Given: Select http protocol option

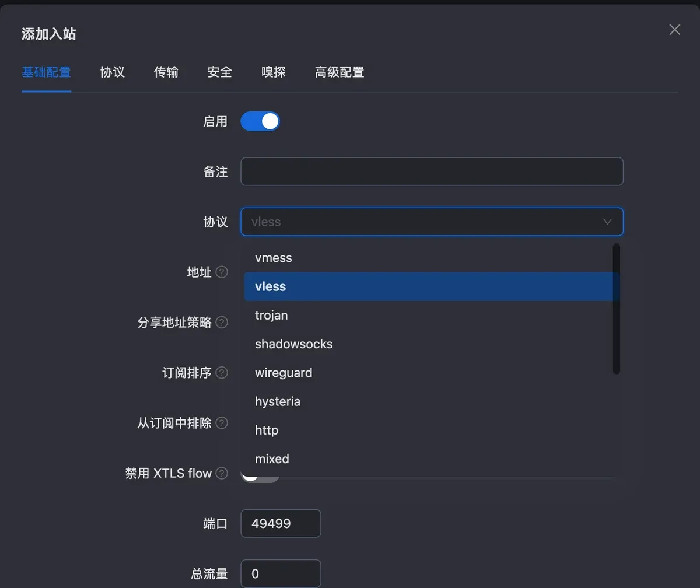Looking at the screenshot, I should coord(432,430).
